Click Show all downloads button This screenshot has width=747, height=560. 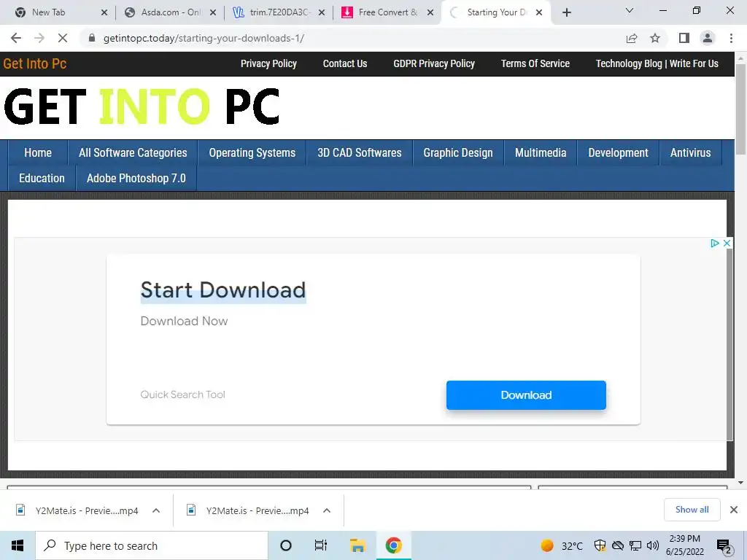(x=692, y=510)
